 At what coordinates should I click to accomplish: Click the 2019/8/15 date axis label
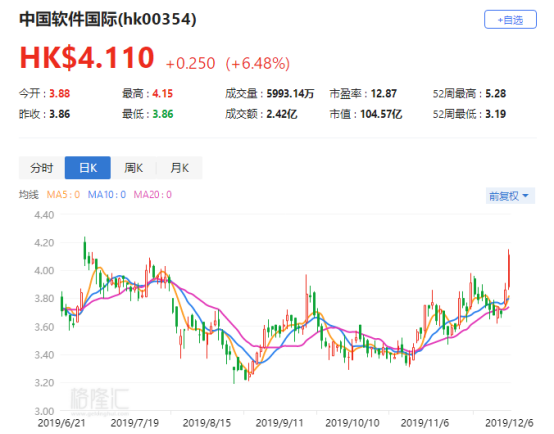click(207, 423)
